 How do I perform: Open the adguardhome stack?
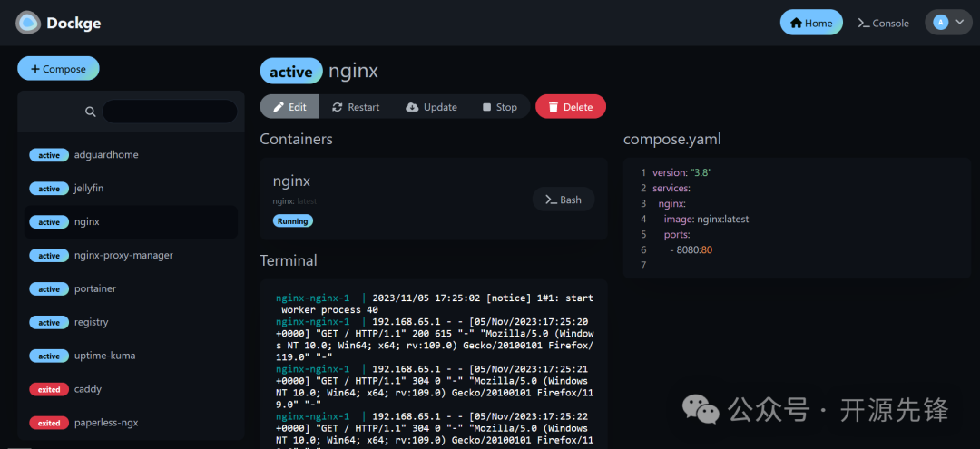click(x=131, y=155)
